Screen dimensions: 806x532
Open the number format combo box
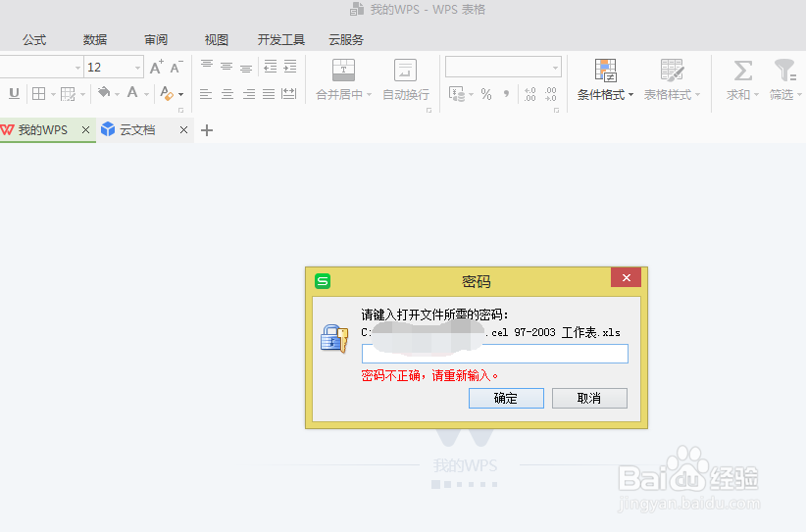(503, 68)
